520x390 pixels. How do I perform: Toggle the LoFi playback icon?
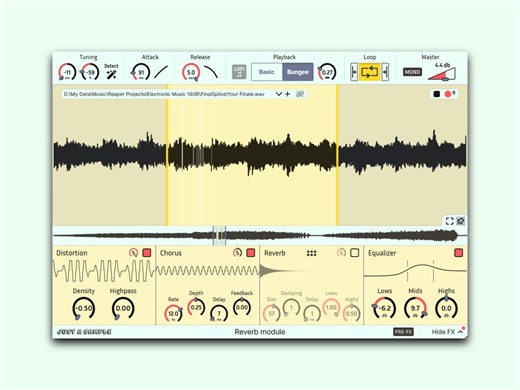[x=239, y=72]
